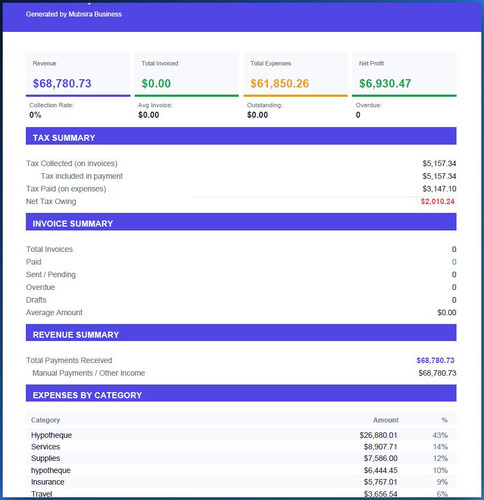484x500 pixels.
Task: Click the 'Total Invoiced' card label
Action: 160,63
